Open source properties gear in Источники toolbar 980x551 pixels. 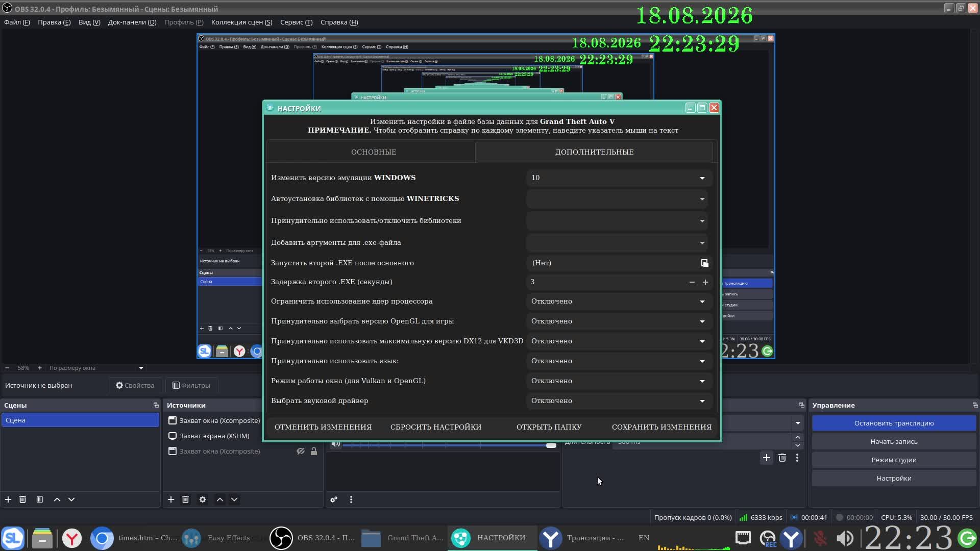click(203, 499)
